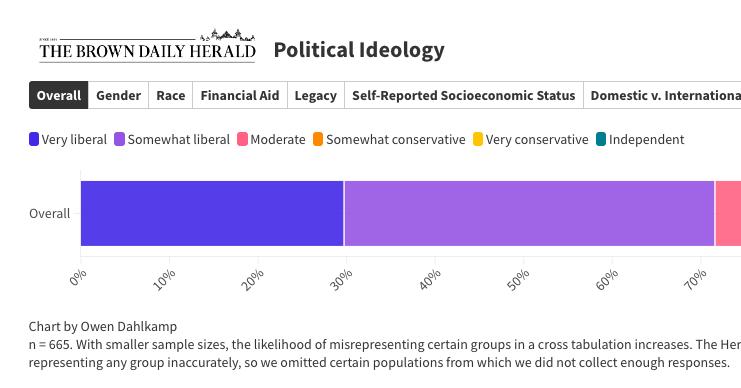
Task: Select the Legacy tab
Action: coord(316,95)
